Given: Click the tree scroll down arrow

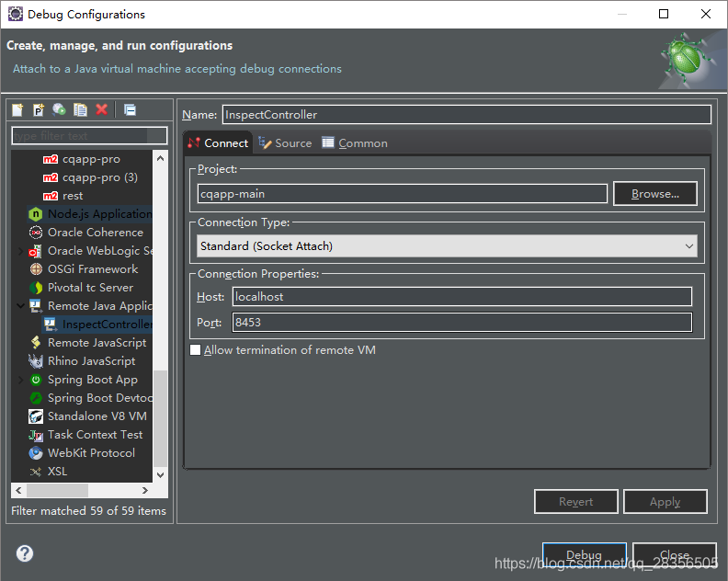Looking at the screenshot, I should [x=160, y=475].
